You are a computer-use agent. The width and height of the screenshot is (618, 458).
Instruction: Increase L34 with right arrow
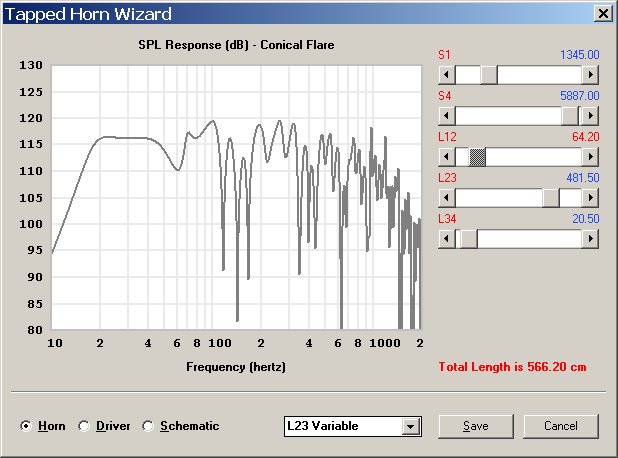[590, 239]
